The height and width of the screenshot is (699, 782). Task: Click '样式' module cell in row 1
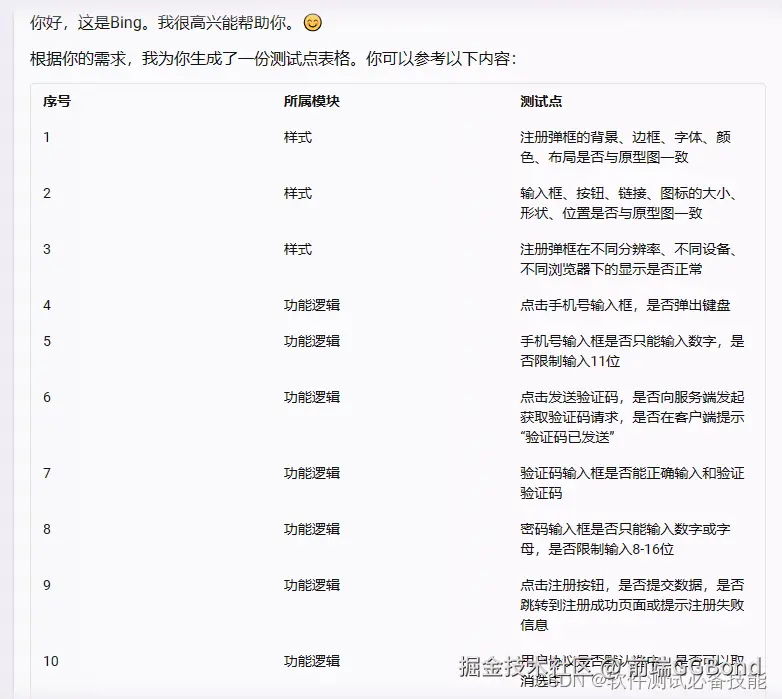298,137
